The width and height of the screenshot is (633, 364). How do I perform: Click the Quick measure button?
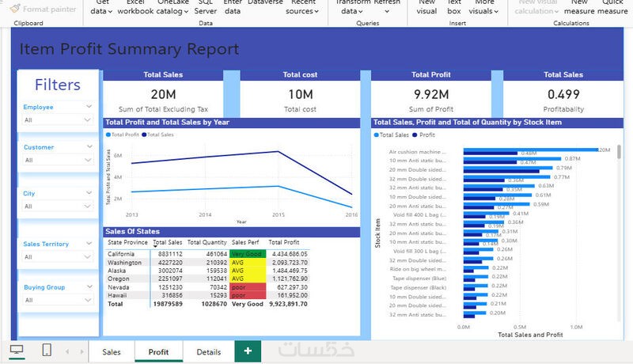612,7
